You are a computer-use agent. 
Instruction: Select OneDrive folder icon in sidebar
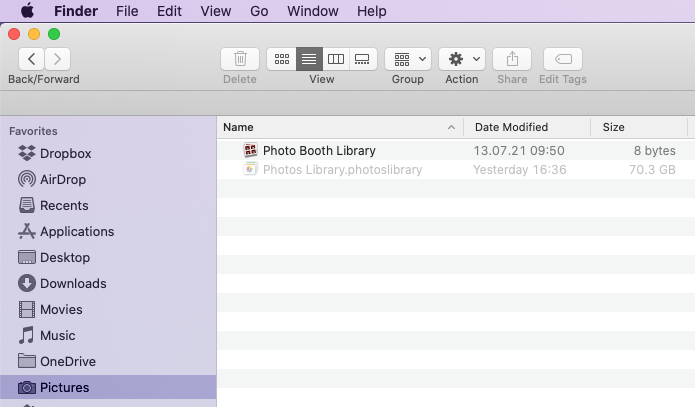tap(27, 361)
